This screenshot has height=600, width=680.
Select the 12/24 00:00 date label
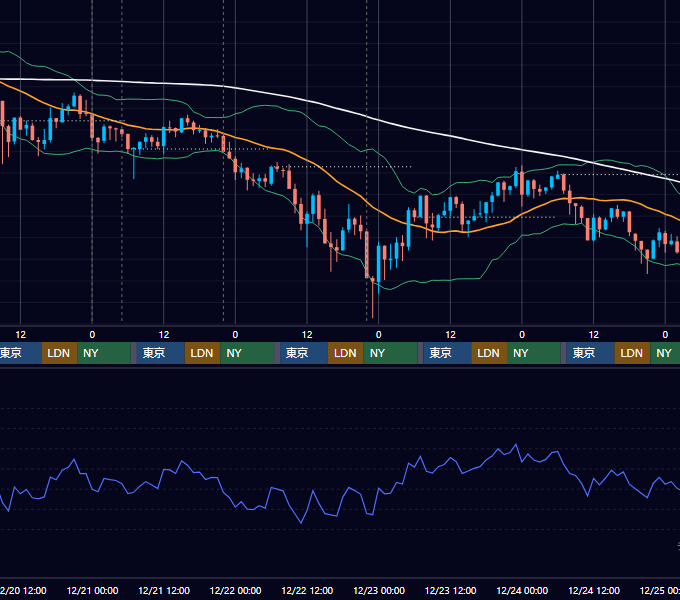[x=522, y=590]
